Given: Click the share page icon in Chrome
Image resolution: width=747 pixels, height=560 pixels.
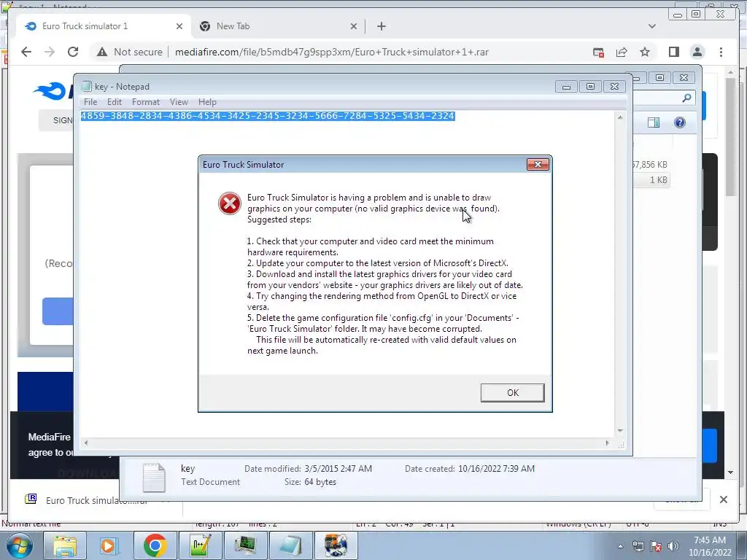Looking at the screenshot, I should (622, 52).
